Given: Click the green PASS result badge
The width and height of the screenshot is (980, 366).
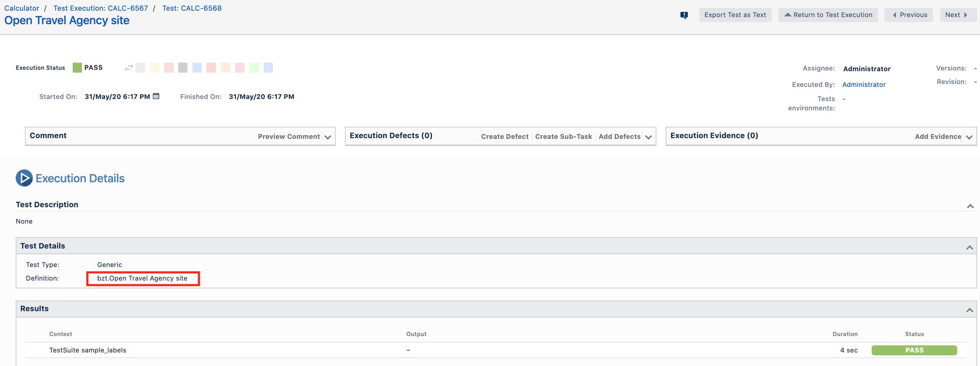Looking at the screenshot, I should coord(914,350).
